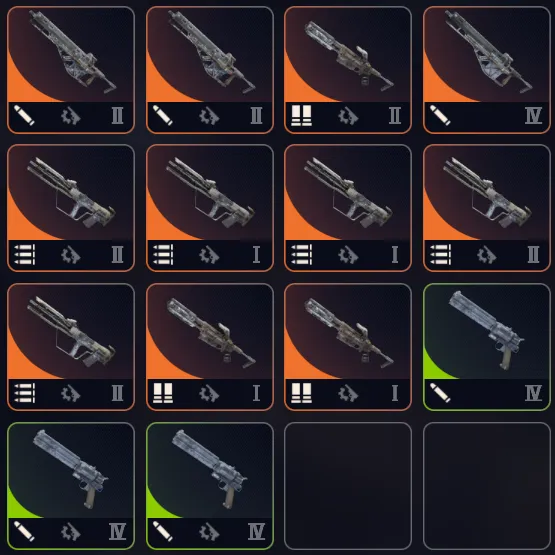Select the first green pistol in the bottom row
This screenshot has height=555, width=555.
click(x=71, y=486)
